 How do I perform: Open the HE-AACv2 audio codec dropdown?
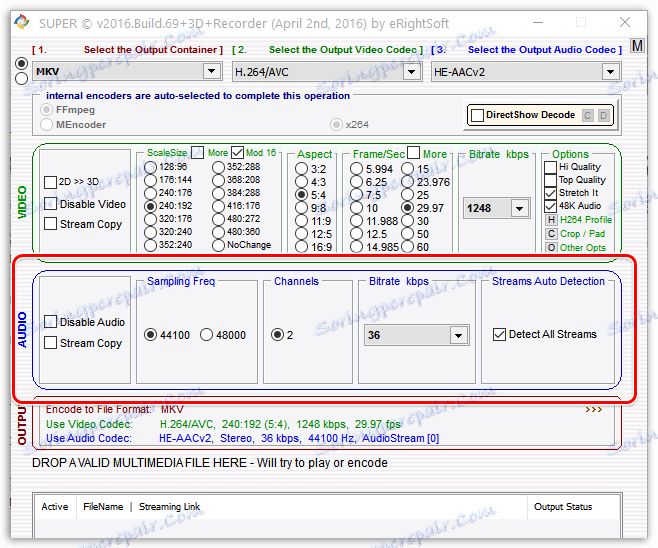coord(610,71)
